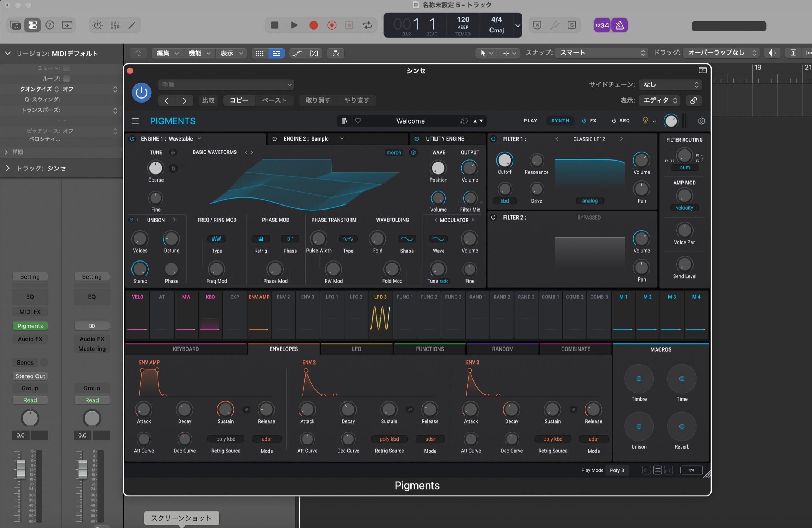Start playback with the Play button
Image resolution: width=812 pixels, height=528 pixels.
coord(294,25)
